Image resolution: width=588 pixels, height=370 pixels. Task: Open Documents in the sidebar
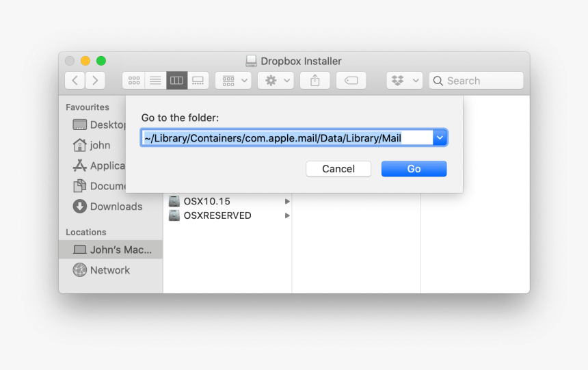[99, 186]
